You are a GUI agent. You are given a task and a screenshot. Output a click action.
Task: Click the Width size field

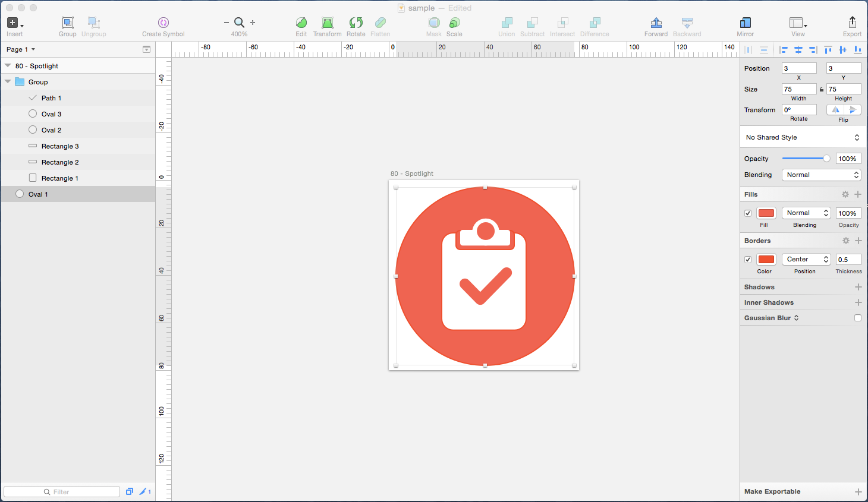click(x=799, y=89)
